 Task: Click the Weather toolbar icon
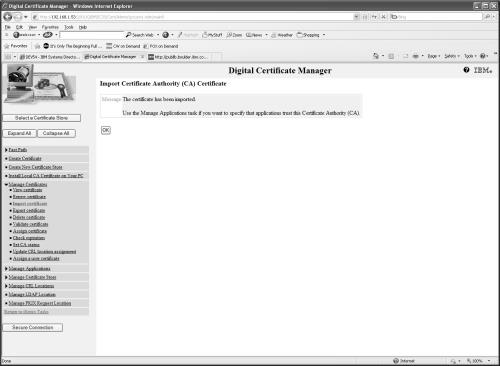(282, 35)
